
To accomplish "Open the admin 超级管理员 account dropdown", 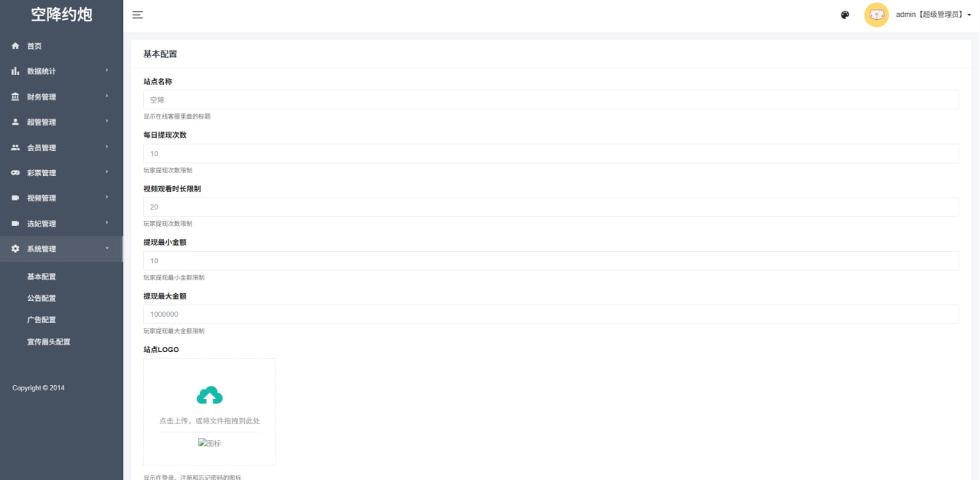I will (x=933, y=15).
